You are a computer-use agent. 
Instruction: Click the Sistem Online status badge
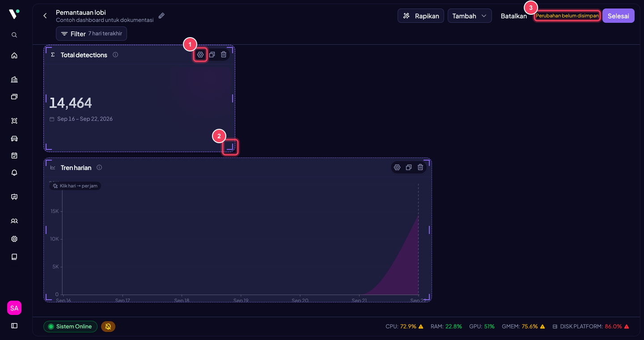pyautogui.click(x=70, y=327)
